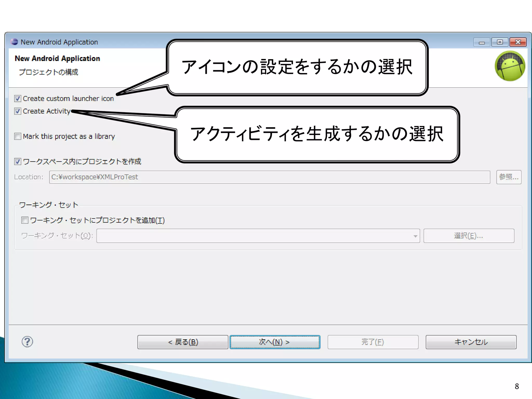The height and width of the screenshot is (399, 532).
Task: Minimize the New Android Application window
Action: [482, 42]
